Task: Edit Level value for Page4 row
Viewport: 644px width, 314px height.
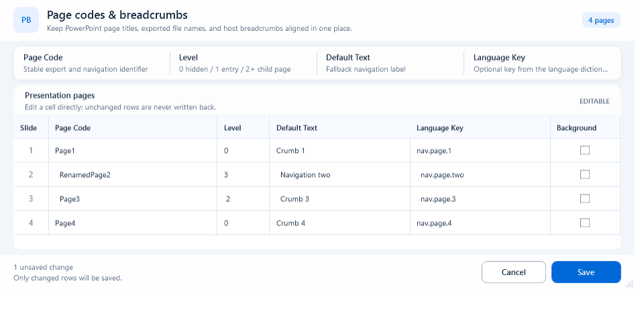Action: tap(243, 223)
